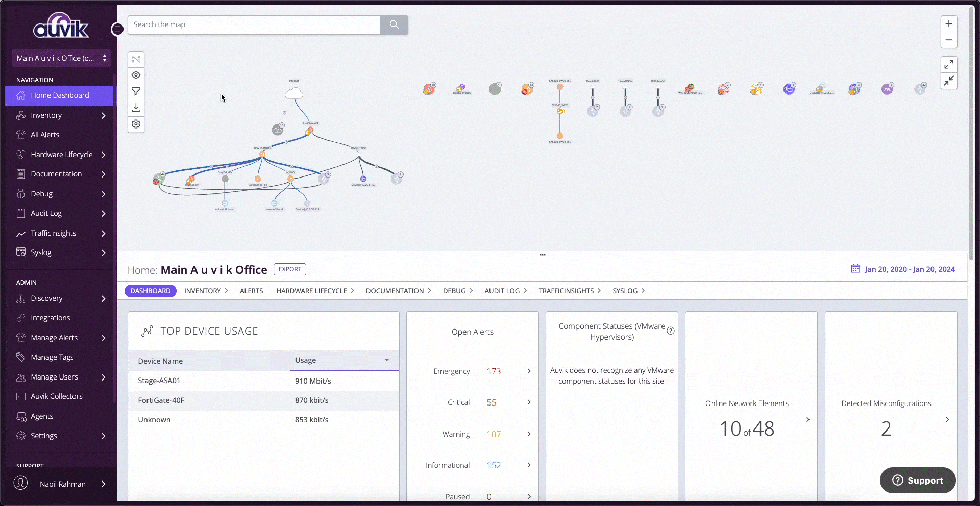Click the Internet cloud node on map

point(294,93)
